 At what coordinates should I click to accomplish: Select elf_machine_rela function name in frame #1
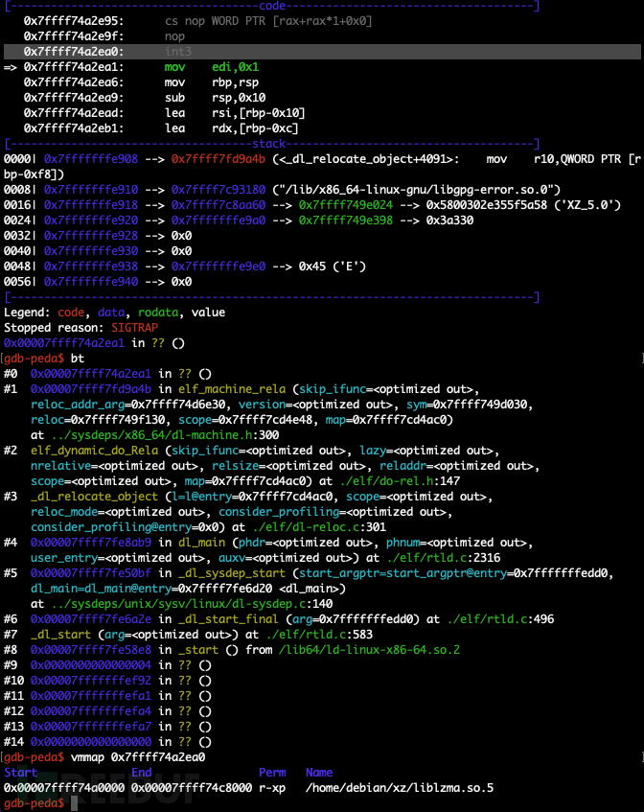tap(231, 389)
